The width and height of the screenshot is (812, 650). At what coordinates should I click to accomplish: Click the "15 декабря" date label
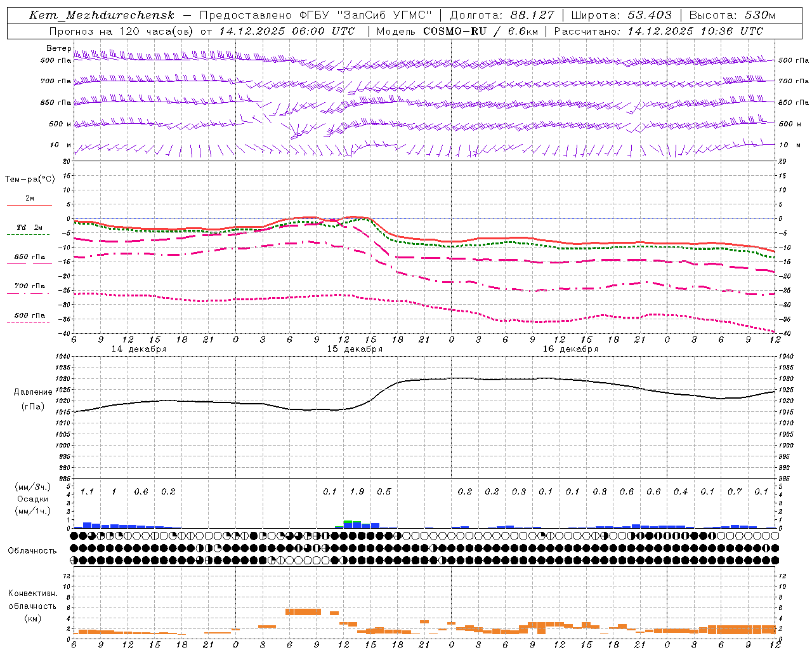point(355,349)
